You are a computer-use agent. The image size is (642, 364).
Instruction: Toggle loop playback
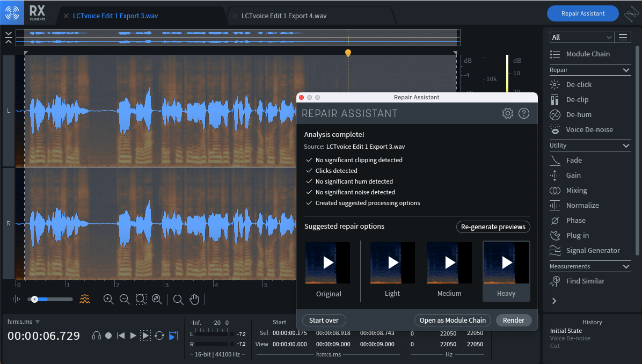pyautogui.click(x=159, y=336)
